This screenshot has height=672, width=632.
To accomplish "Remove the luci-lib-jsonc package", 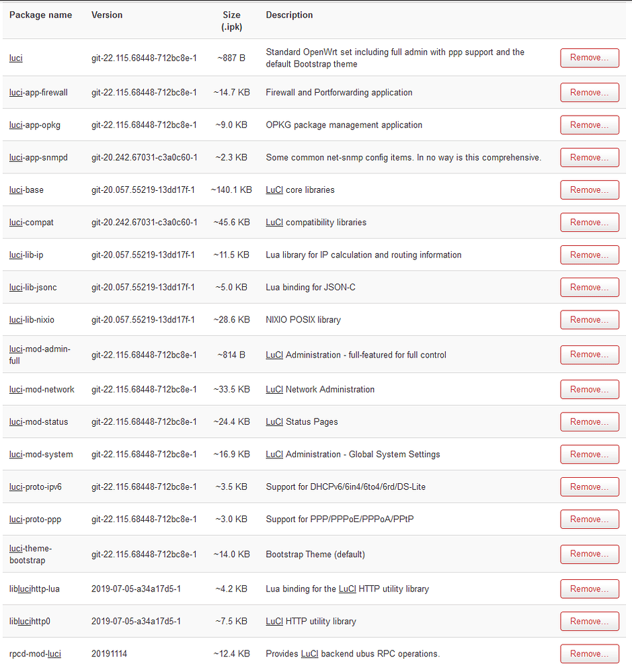I will 590,288.
